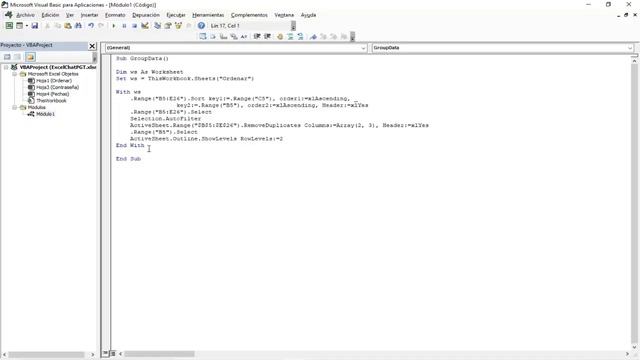Screen dimensions: 640x360
Task: Click the Paste clipboard icon
Action: [68, 26]
